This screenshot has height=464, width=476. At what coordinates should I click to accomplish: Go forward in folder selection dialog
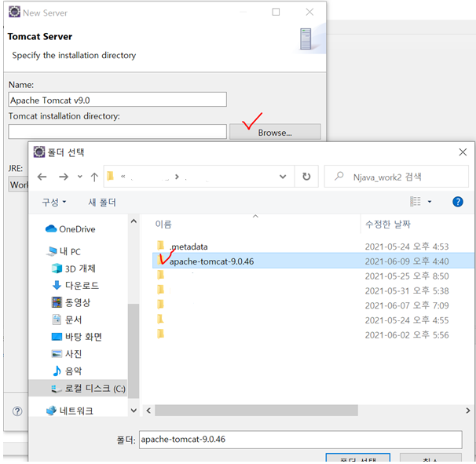point(64,177)
